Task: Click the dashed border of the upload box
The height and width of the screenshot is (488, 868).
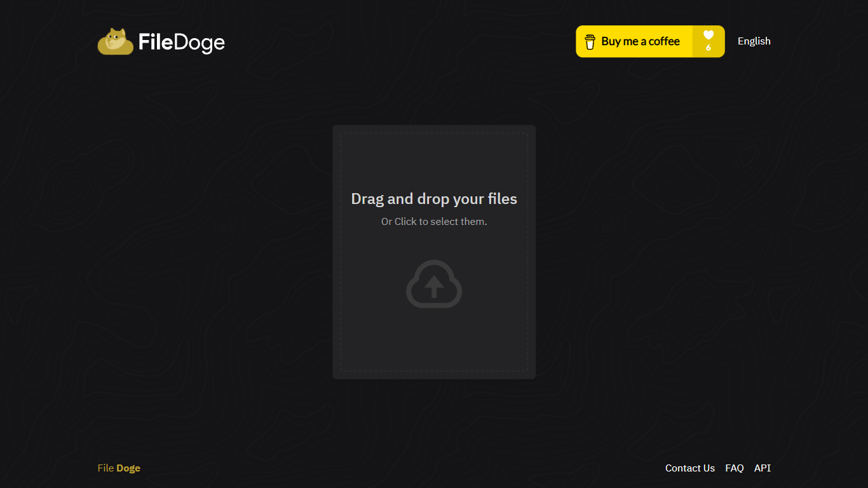Action: [x=341, y=254]
